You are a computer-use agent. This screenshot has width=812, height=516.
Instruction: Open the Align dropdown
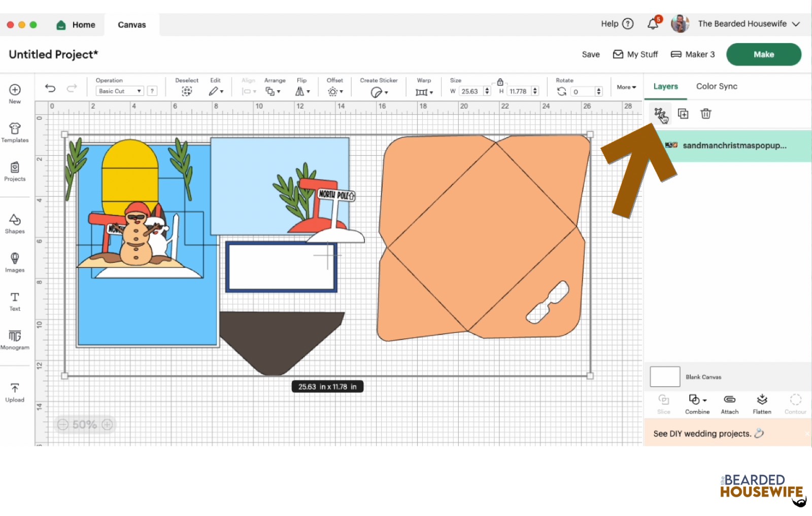249,91
